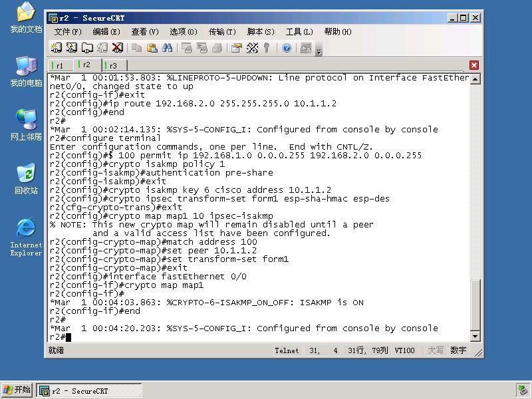
Task: Open the 脚本(S) menu
Action: tap(261, 32)
